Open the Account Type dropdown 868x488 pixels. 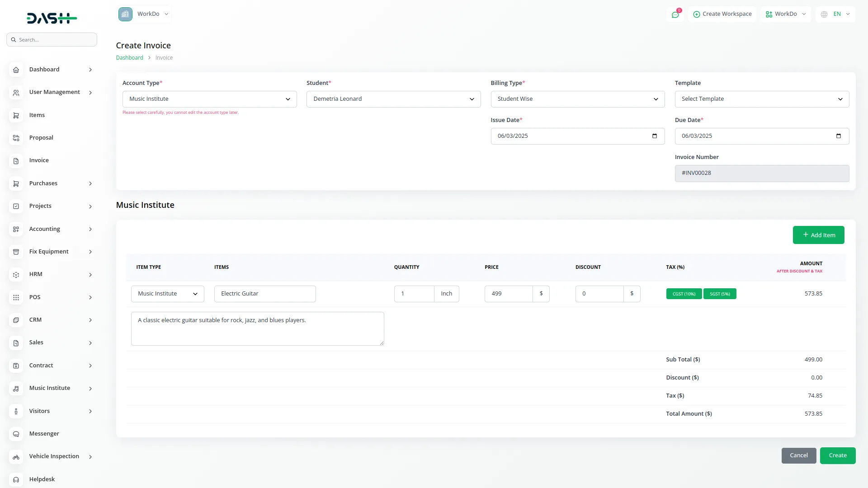209,99
